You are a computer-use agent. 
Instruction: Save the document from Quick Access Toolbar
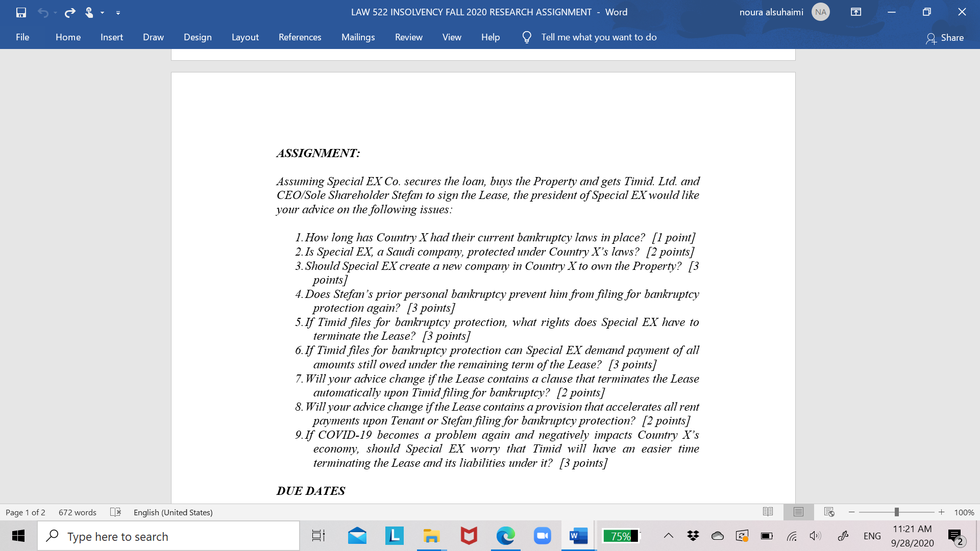tap(21, 12)
